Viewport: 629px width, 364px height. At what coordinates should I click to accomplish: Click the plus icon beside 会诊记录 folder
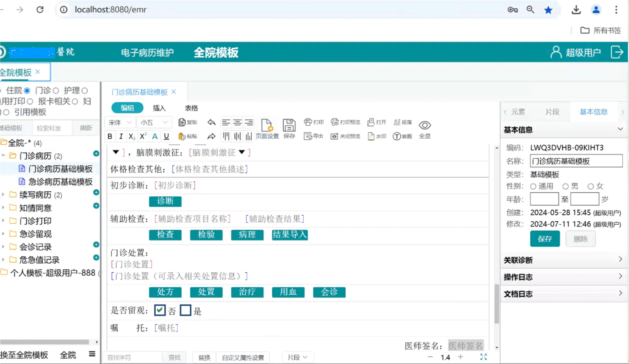tap(96, 244)
